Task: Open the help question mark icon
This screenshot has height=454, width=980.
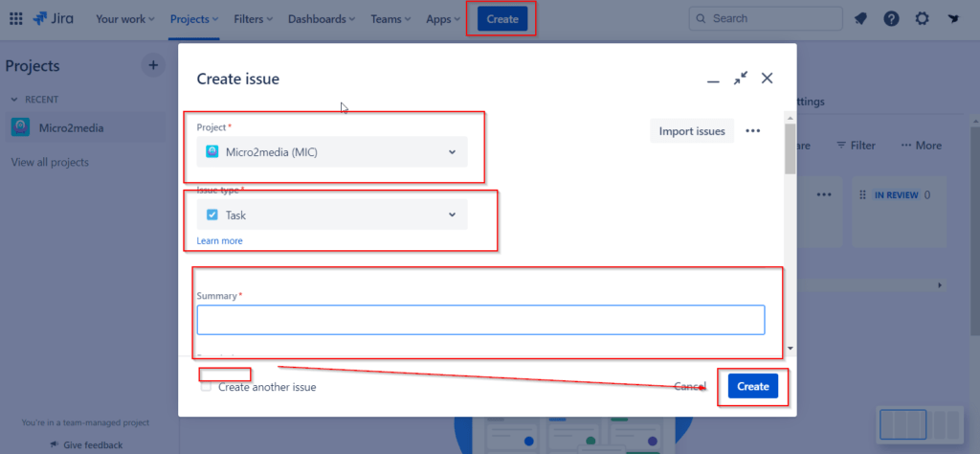Action: click(891, 19)
